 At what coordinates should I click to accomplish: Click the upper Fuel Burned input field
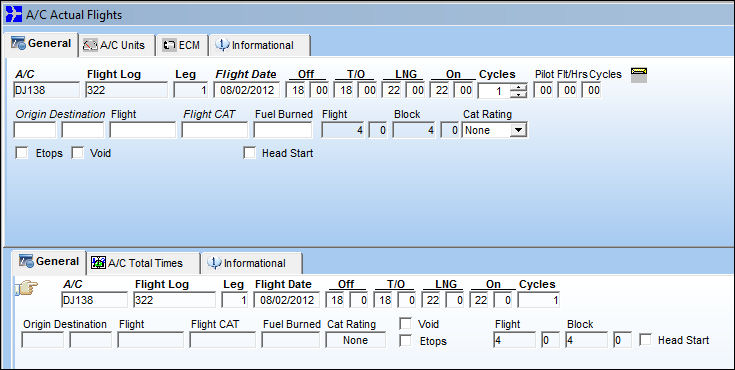(283, 130)
